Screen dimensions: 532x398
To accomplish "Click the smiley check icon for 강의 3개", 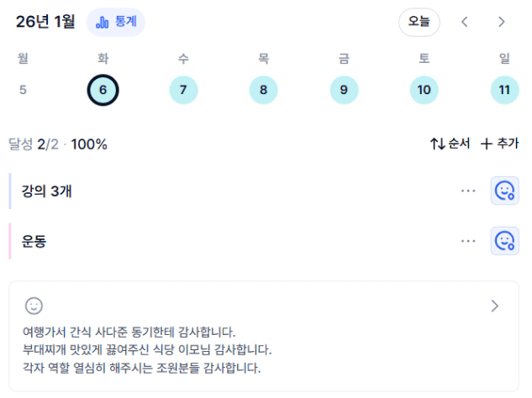I will pos(504,191).
